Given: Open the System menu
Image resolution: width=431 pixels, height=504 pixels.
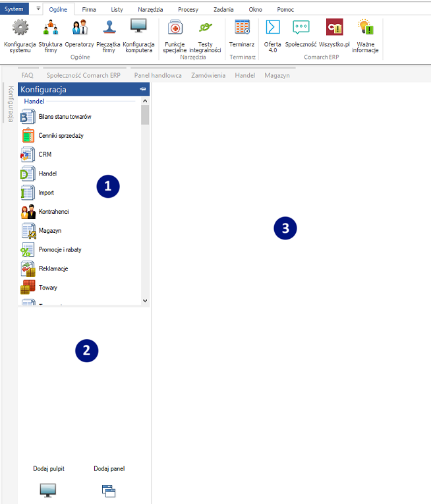Looking at the screenshot, I should [x=14, y=9].
